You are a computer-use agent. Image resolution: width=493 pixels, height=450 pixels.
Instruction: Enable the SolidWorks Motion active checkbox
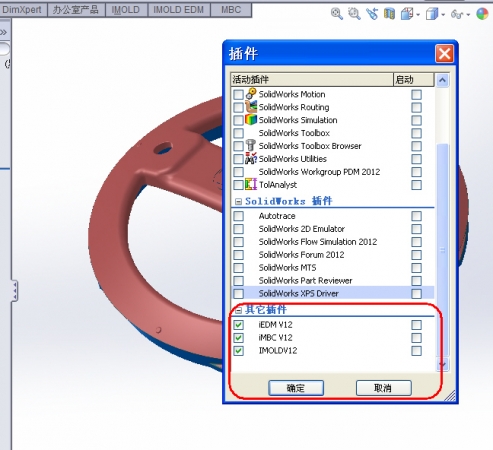238,95
